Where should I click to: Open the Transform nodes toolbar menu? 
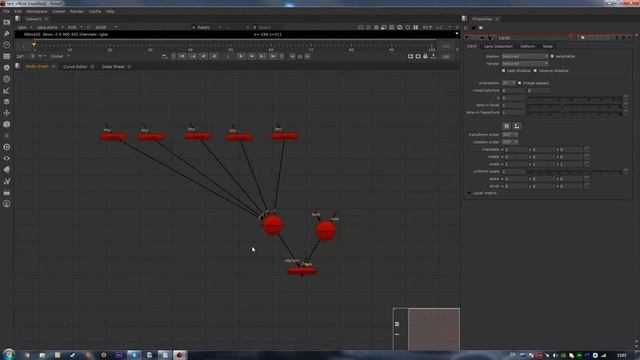click(x=7, y=113)
